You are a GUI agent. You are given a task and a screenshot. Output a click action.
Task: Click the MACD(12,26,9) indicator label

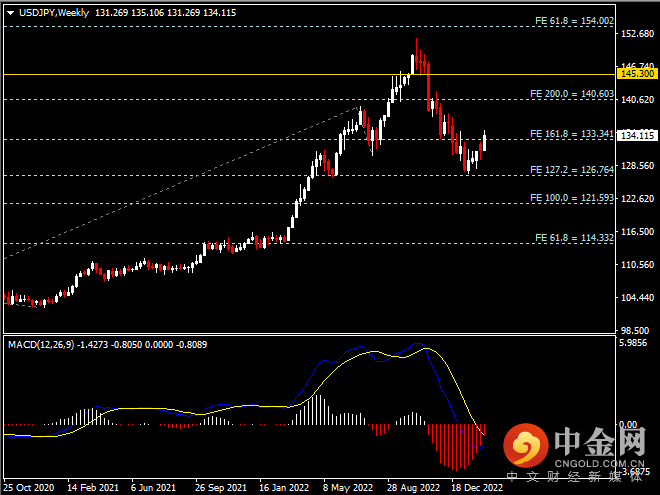tap(39, 344)
